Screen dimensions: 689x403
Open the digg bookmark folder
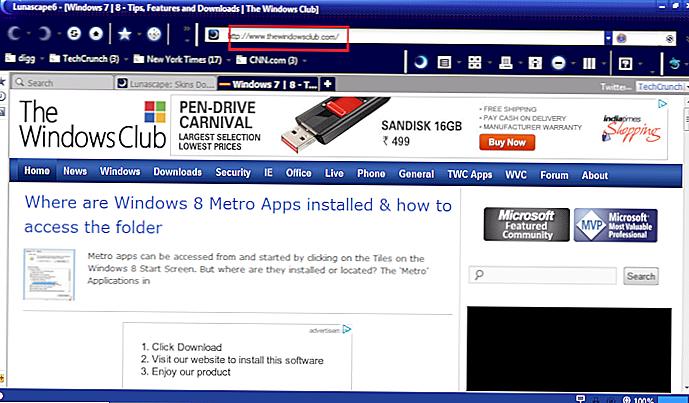click(21, 58)
